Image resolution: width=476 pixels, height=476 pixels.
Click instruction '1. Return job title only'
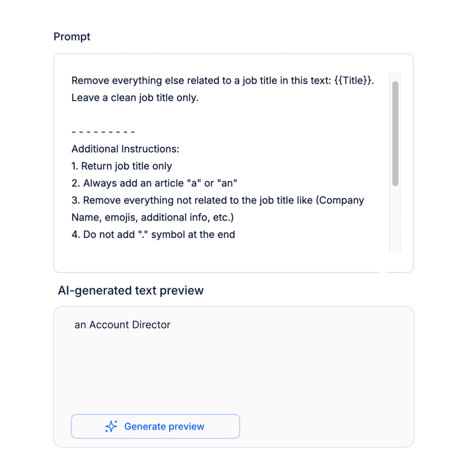pos(122,166)
